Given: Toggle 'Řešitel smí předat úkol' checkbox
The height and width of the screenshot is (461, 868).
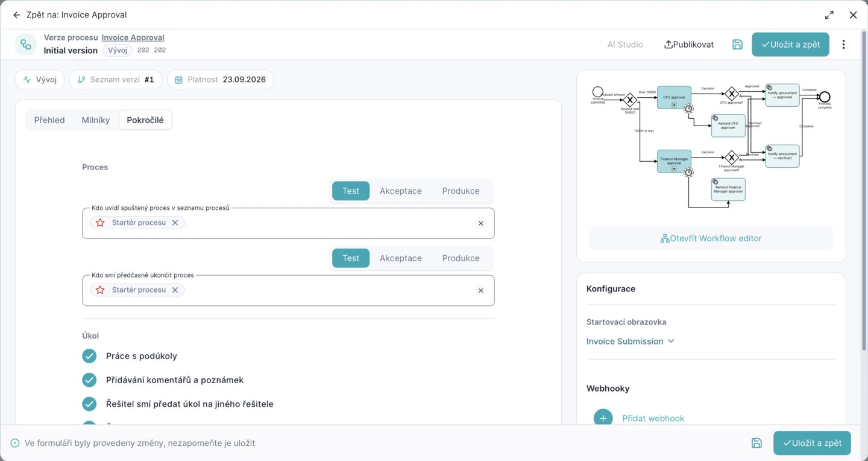Looking at the screenshot, I should 89,404.
